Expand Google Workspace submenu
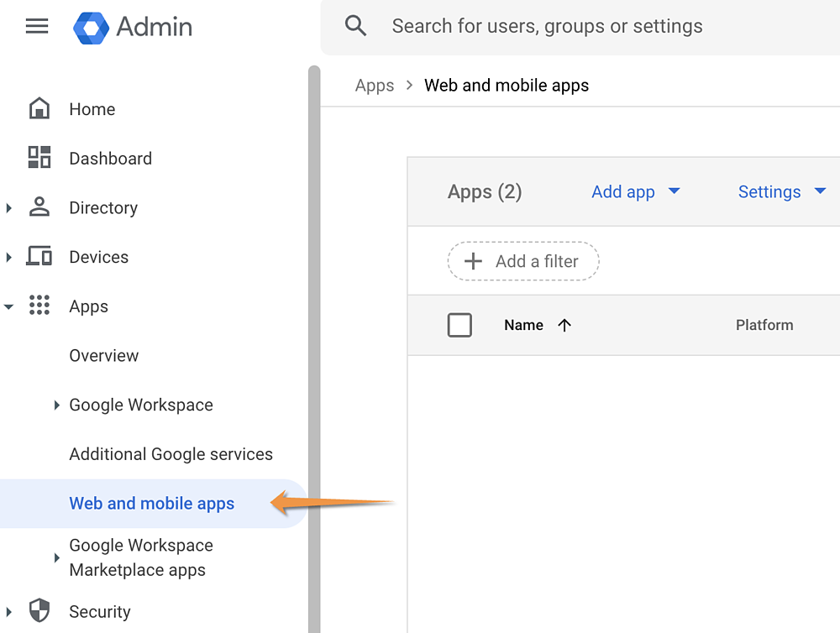840x633 pixels. [57, 405]
